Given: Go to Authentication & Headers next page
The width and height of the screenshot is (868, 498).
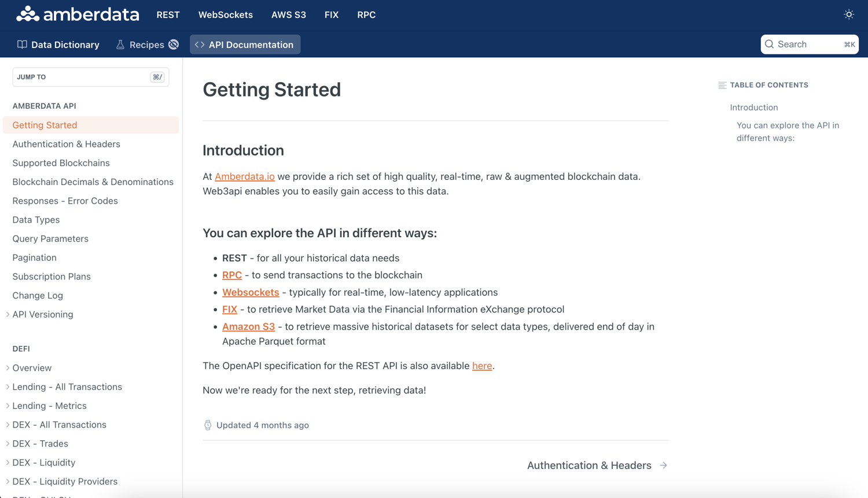Looking at the screenshot, I should [589, 465].
